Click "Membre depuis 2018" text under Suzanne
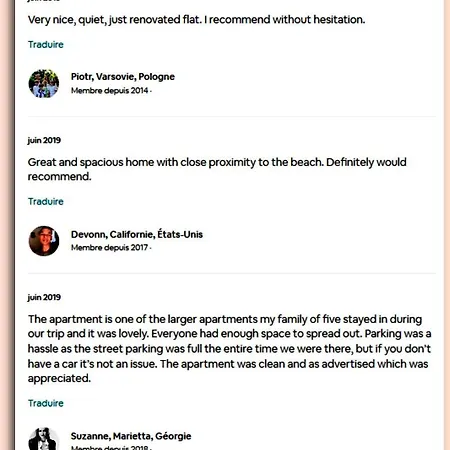Image resolution: width=450 pixels, height=450 pixels. click(110, 447)
